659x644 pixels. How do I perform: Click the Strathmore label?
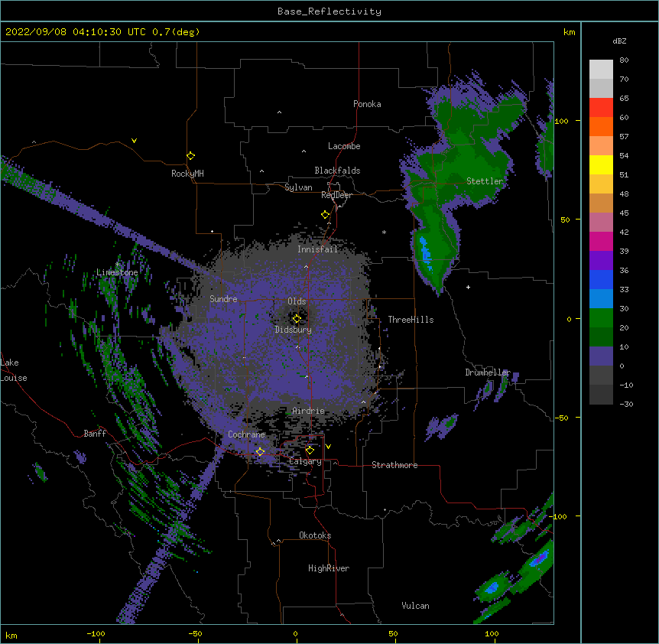pyautogui.click(x=394, y=465)
